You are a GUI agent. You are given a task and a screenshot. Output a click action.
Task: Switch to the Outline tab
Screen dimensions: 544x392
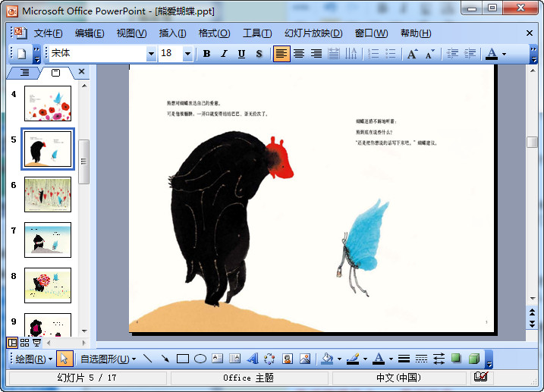24,73
